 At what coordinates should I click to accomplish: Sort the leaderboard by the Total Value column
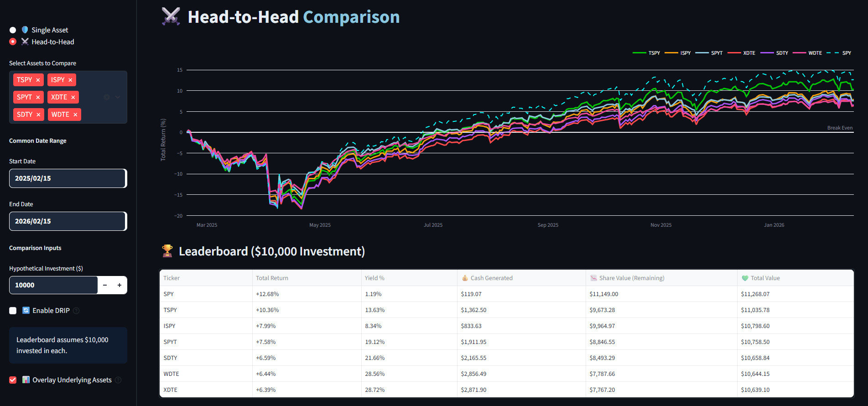coord(795,278)
